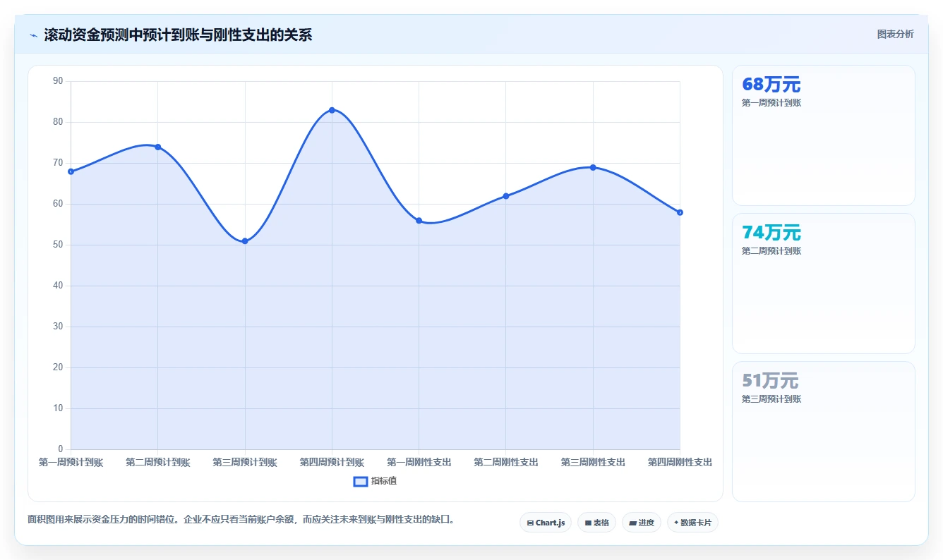Select the 表格 tag button

point(596,523)
